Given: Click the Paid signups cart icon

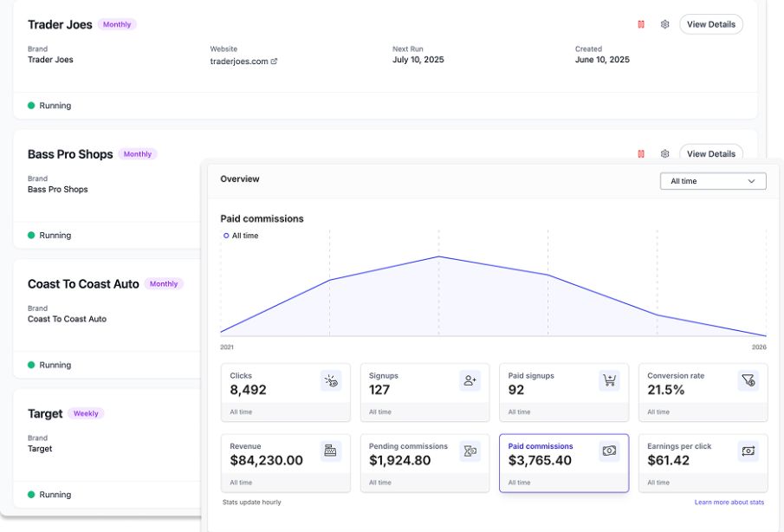Looking at the screenshot, I should point(610,380).
